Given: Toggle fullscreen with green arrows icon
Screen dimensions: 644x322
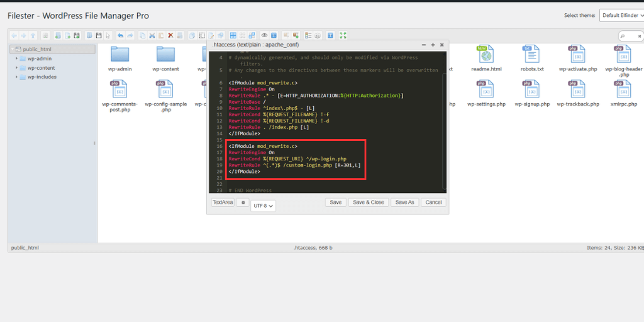Looking at the screenshot, I should (343, 35).
